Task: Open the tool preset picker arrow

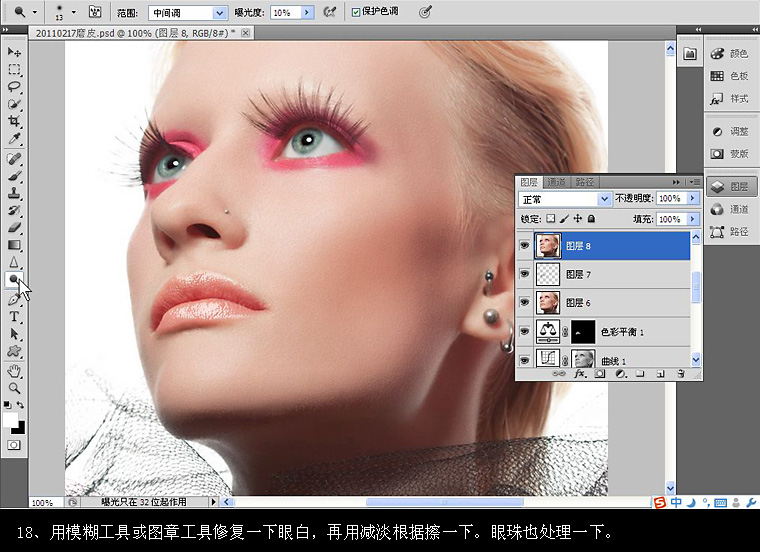Action: (35, 12)
